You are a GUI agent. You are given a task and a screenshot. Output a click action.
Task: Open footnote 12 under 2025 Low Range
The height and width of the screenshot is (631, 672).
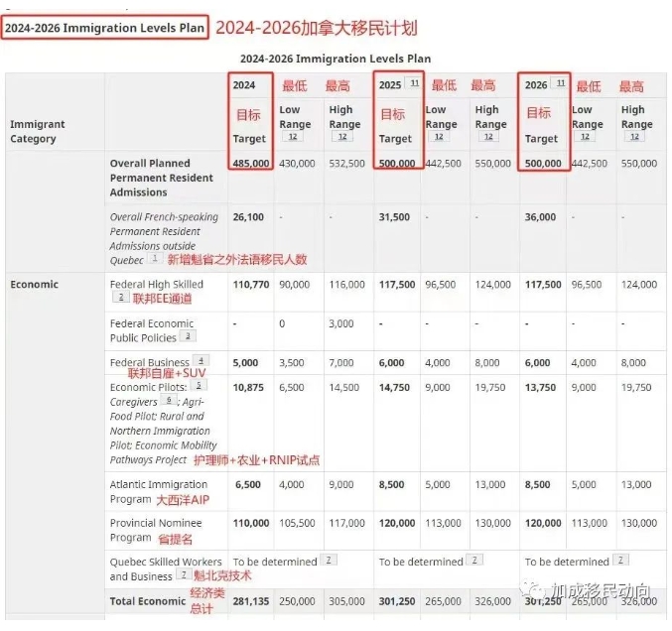click(439, 137)
